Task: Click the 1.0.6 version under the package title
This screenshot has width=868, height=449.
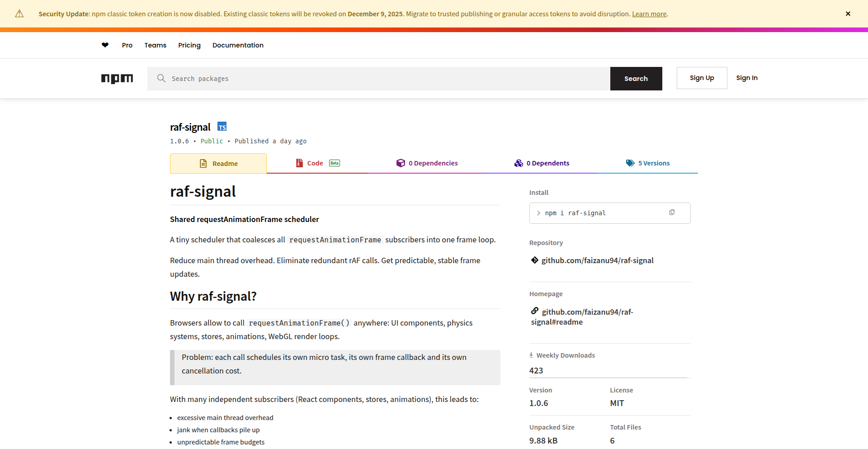Action: [x=179, y=141]
